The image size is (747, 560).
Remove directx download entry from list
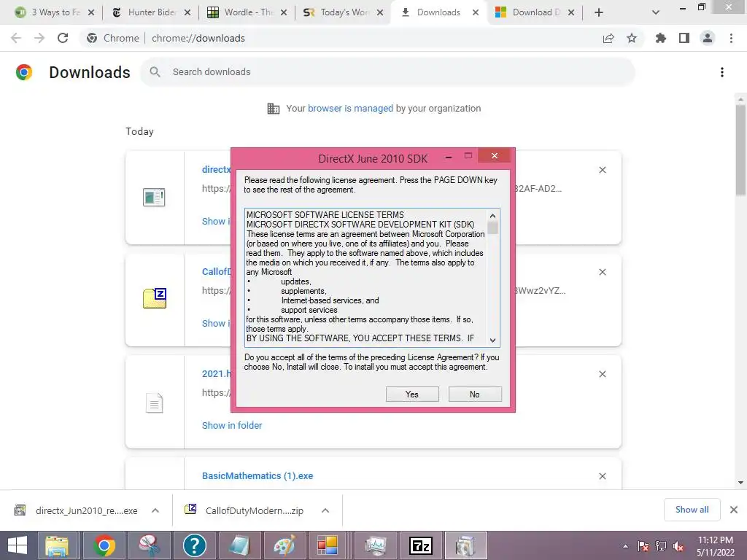(603, 170)
